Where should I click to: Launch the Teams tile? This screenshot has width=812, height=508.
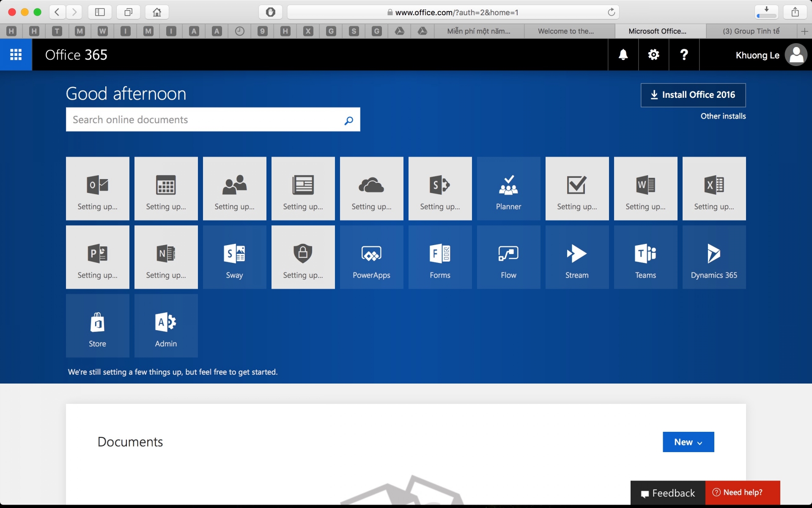pos(646,257)
